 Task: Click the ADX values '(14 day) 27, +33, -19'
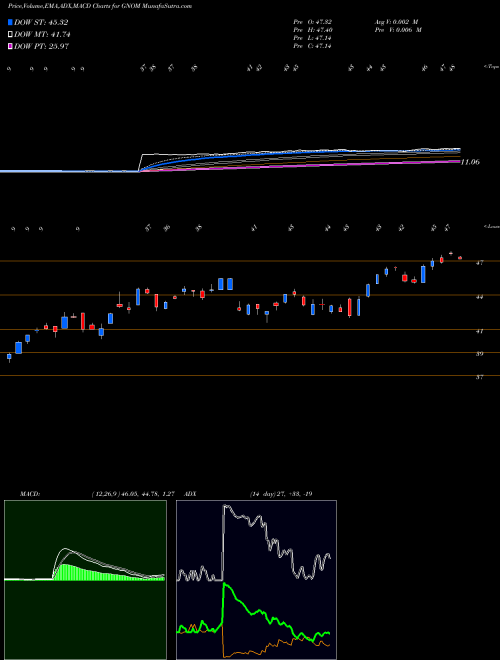pyautogui.click(x=281, y=494)
